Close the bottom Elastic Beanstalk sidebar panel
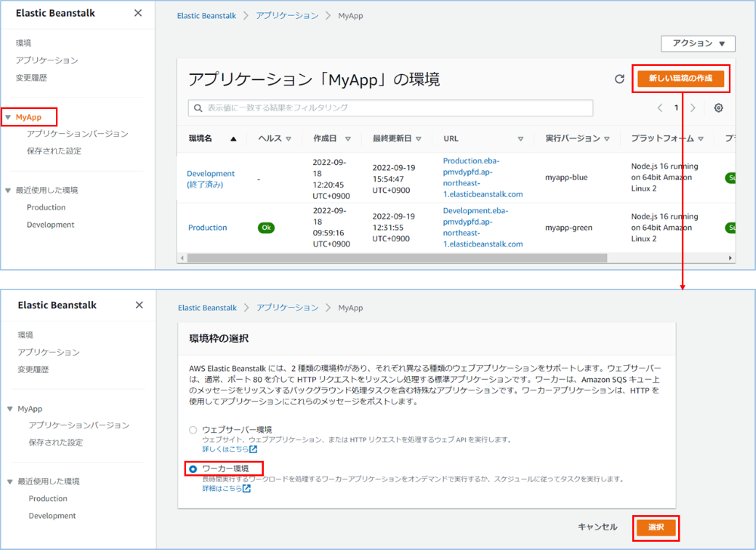Image resolution: width=756 pixels, height=550 pixels. pyautogui.click(x=139, y=305)
